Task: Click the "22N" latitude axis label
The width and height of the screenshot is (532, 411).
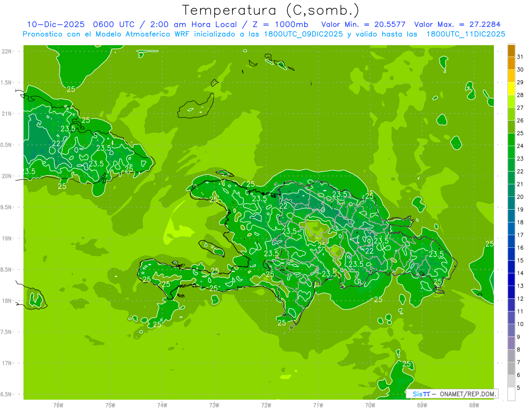Action: (x=7, y=51)
